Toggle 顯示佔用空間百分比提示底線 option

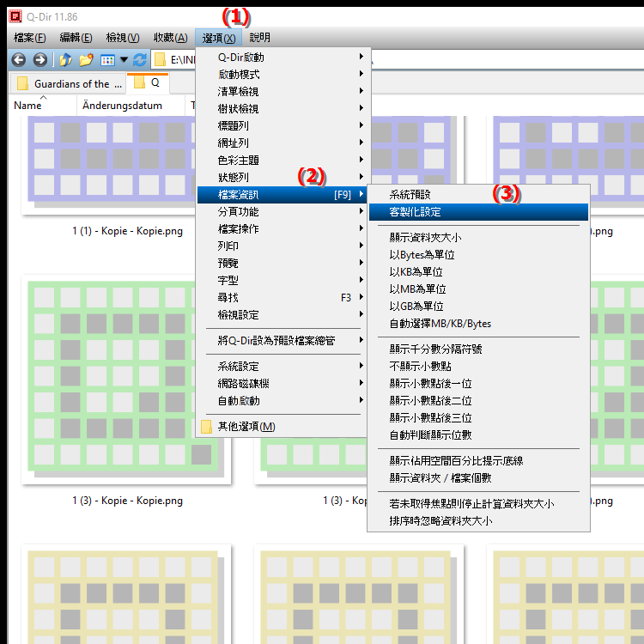click(x=478, y=461)
